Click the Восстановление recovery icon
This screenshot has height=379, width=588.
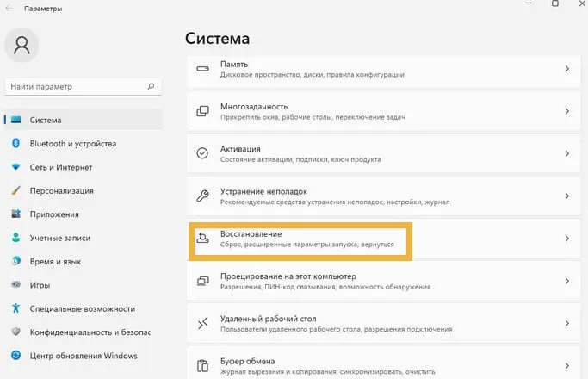(202, 238)
